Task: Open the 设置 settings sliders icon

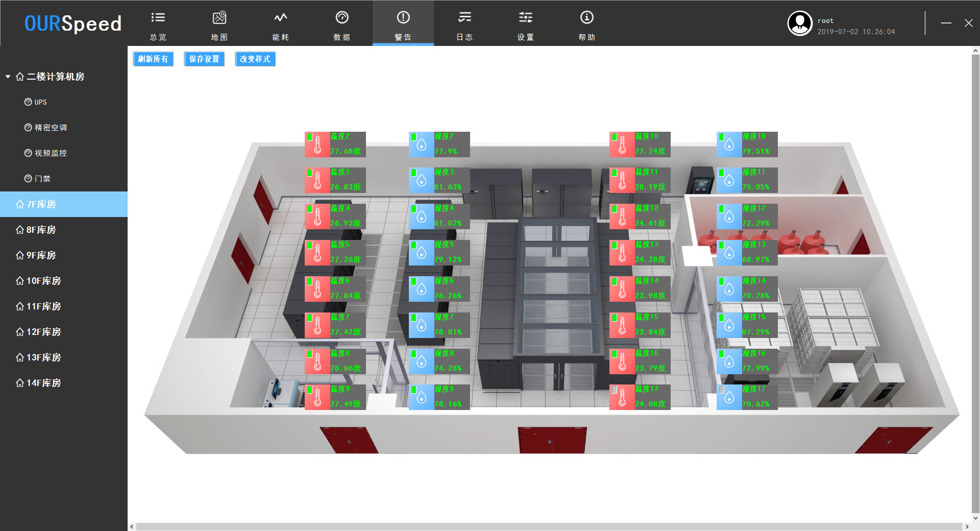Action: click(x=526, y=18)
